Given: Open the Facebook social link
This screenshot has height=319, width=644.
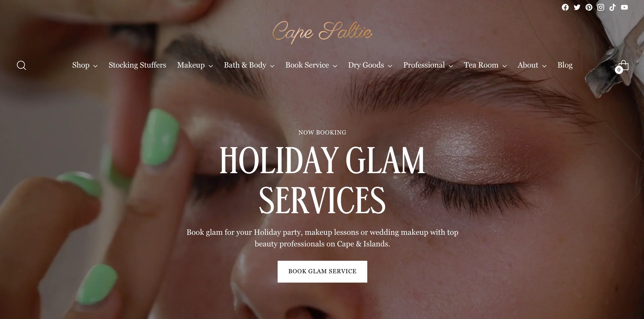Looking at the screenshot, I should (x=565, y=8).
